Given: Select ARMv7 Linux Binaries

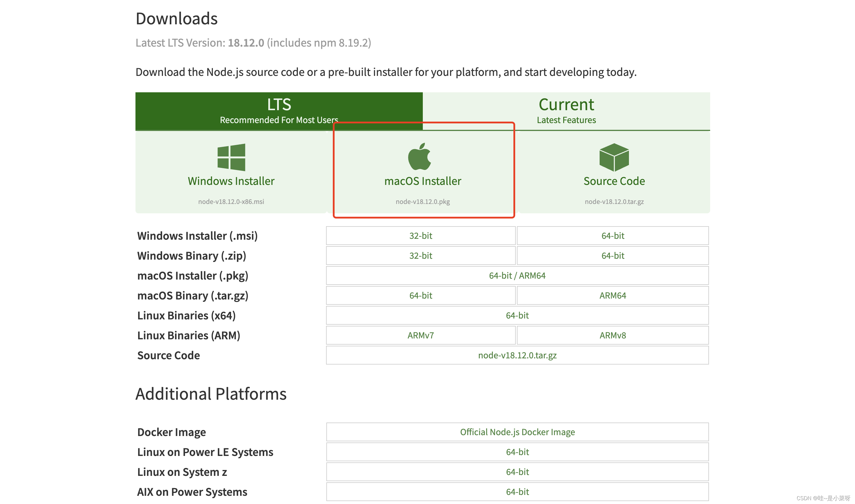Looking at the screenshot, I should (x=420, y=335).
